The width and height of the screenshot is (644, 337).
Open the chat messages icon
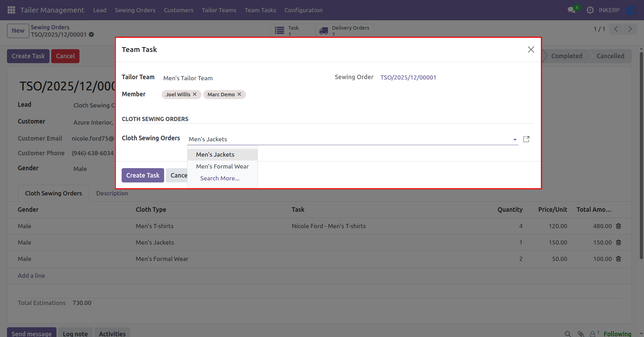[572, 10]
